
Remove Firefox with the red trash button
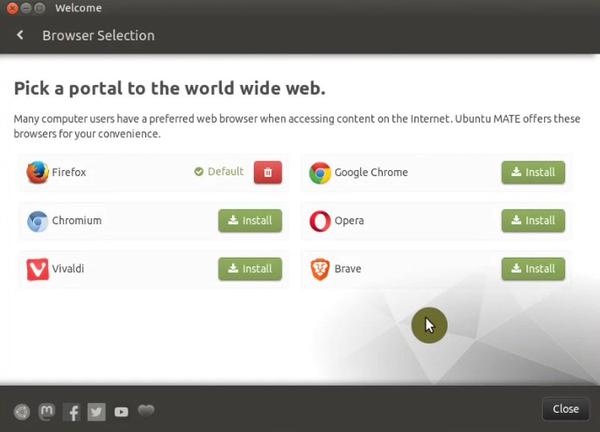[268, 172]
